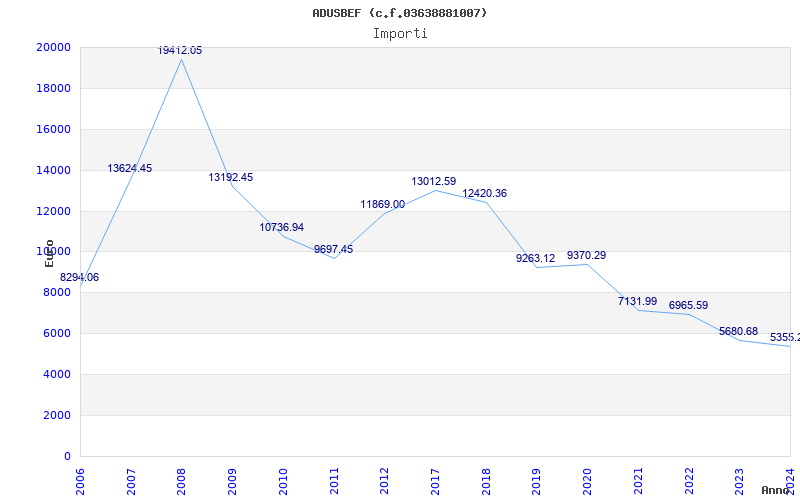Click the Importi subtitle
Viewport: 800px width, 500px height.
(400, 34)
